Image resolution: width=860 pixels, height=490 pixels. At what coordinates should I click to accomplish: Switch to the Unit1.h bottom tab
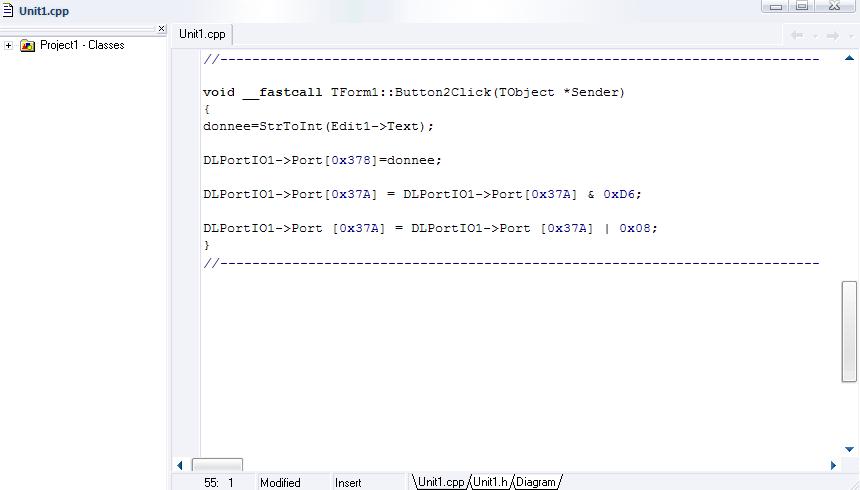(x=490, y=482)
